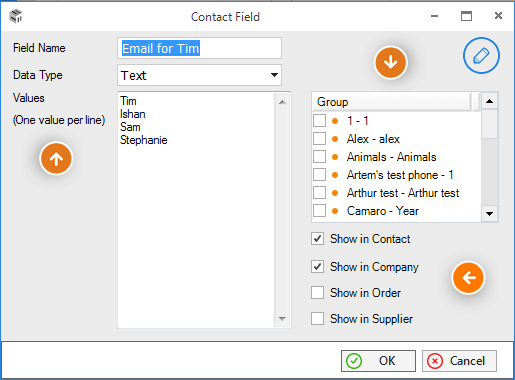This screenshot has height=380, width=515.
Task: Click the red X icon on Cancel
Action: point(435,361)
